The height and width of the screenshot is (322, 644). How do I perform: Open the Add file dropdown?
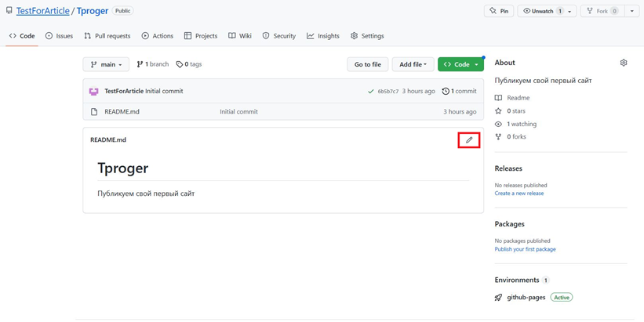[413, 64]
